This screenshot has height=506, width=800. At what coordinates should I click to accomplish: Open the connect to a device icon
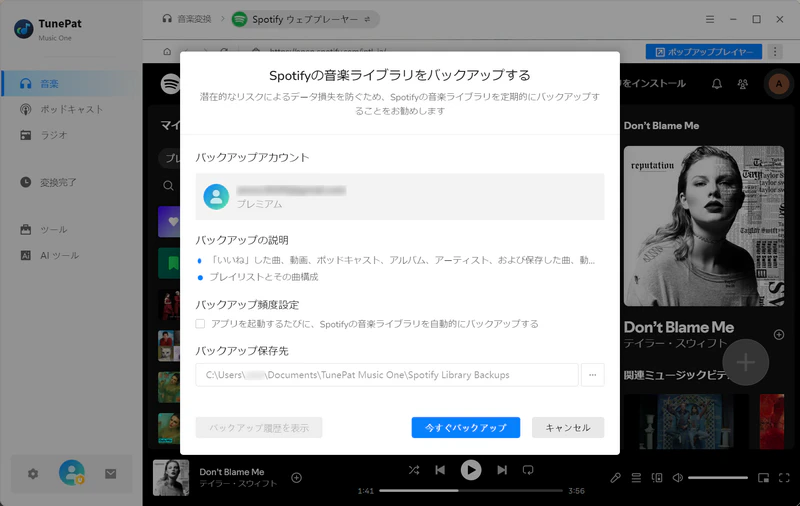(x=657, y=478)
